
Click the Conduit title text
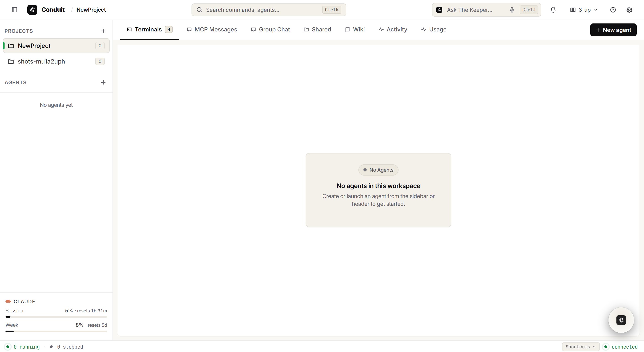tap(53, 10)
